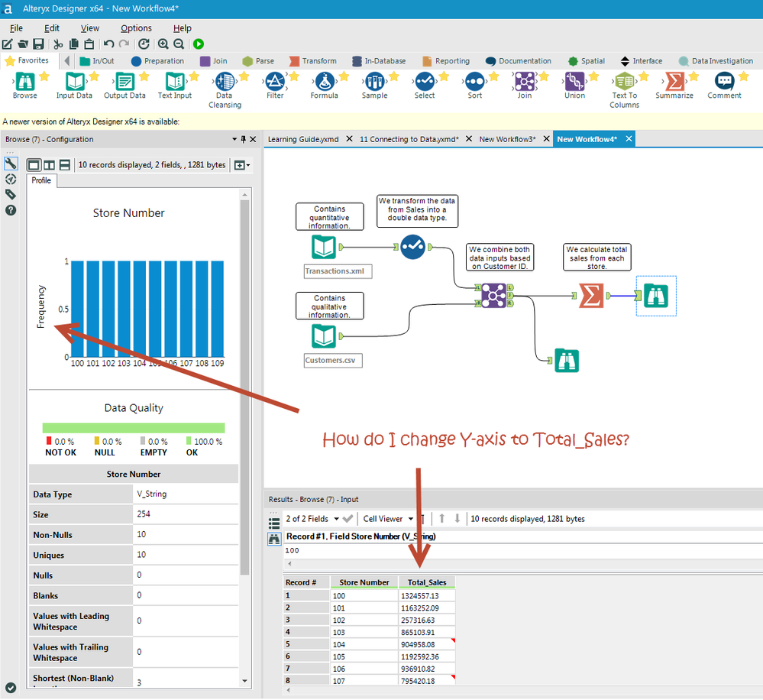This screenshot has height=700, width=763.
Task: Click the Browse tool in Favorites palette
Action: (x=24, y=82)
